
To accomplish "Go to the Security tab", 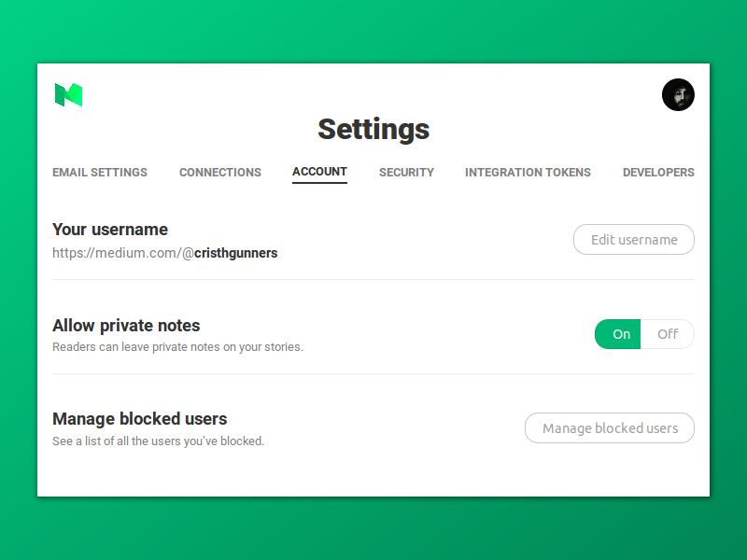I will tap(406, 173).
